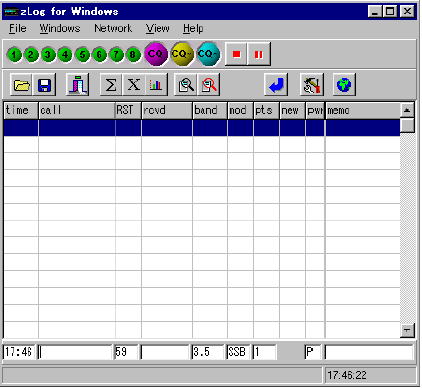Click the log scrollbar up arrow

pyautogui.click(x=407, y=110)
